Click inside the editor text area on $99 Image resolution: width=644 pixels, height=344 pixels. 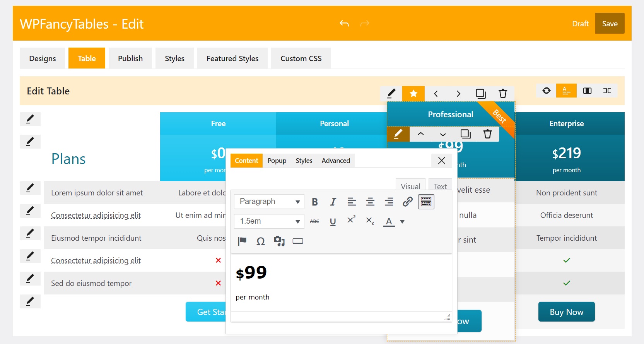251,272
